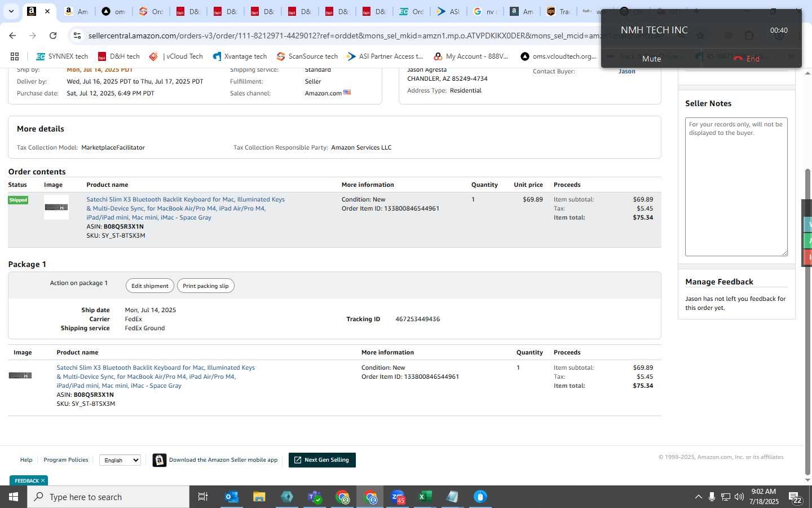End the NMH TECH INC call
This screenshot has height=508, width=812.
point(747,59)
